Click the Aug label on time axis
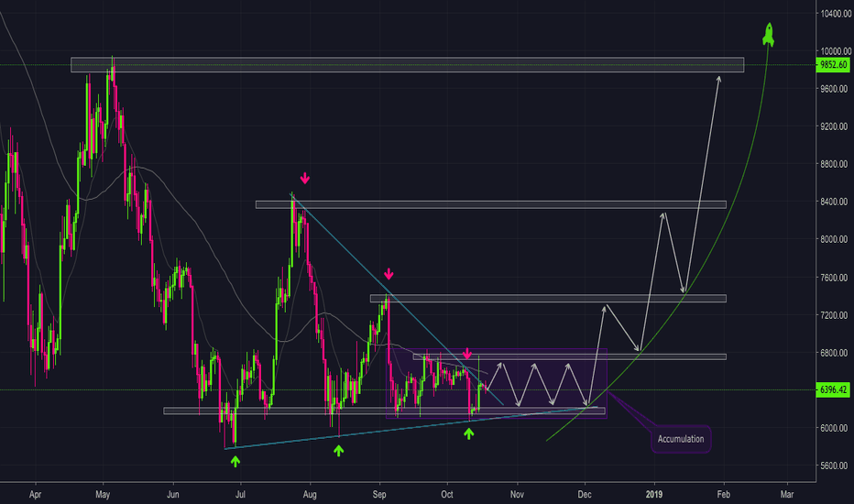Screen dimensions: 854x504 tap(310, 494)
